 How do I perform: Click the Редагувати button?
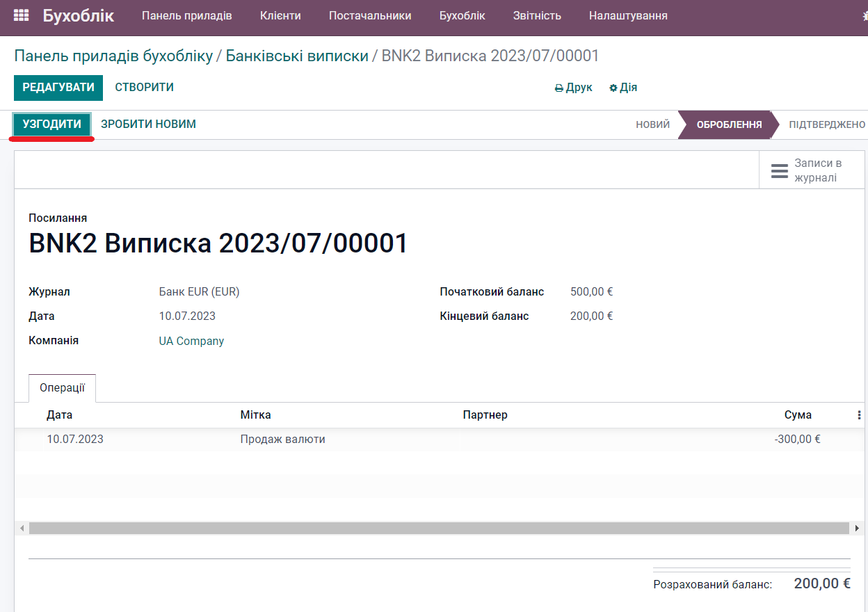[x=58, y=88]
